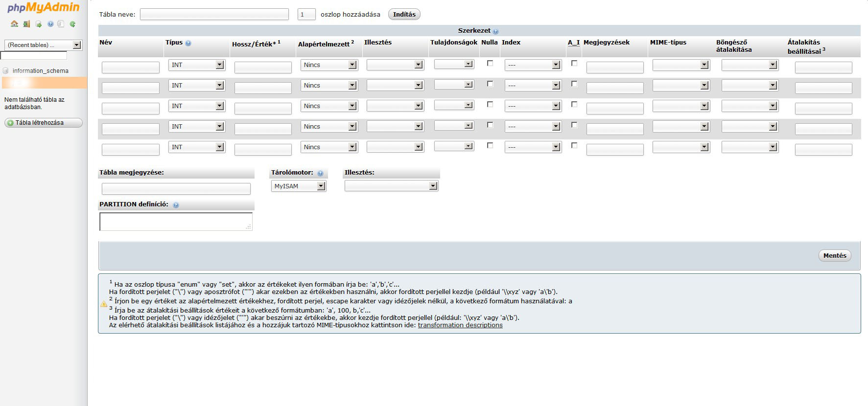This screenshot has width=868, height=406.
Task: Tick Nulla checkbox in third column row
Action: pos(490,104)
